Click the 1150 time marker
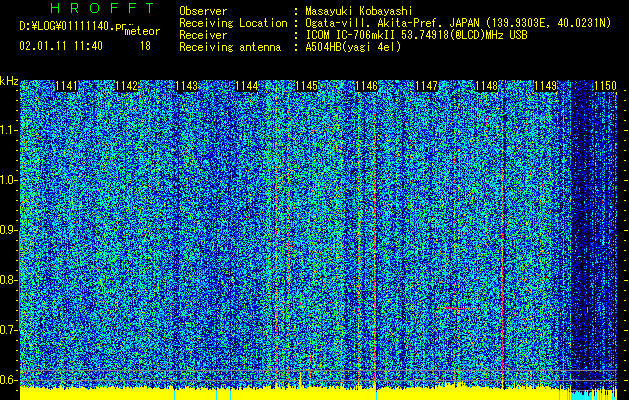The image size is (629, 400). 605,86
